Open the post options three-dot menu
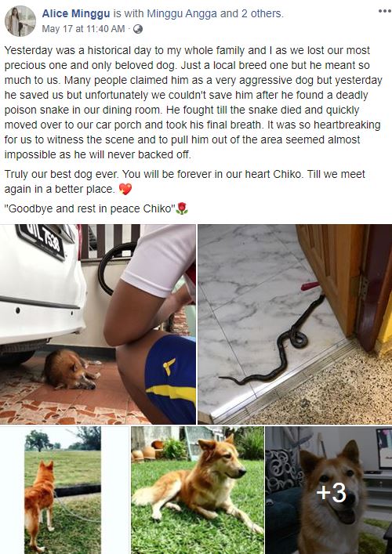 pyautogui.click(x=384, y=11)
